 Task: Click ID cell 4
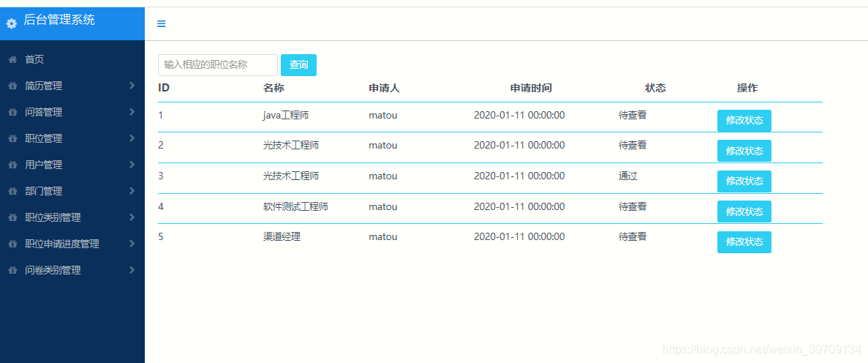tap(161, 206)
